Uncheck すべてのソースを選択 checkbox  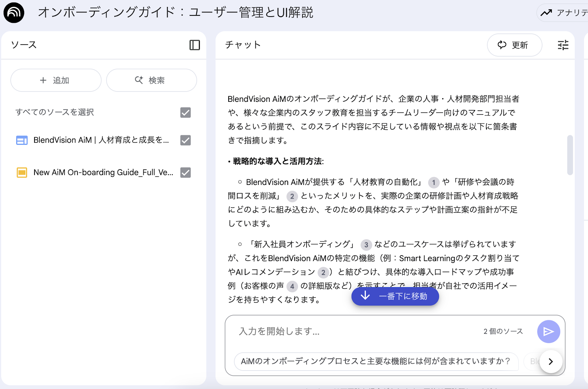[185, 113]
